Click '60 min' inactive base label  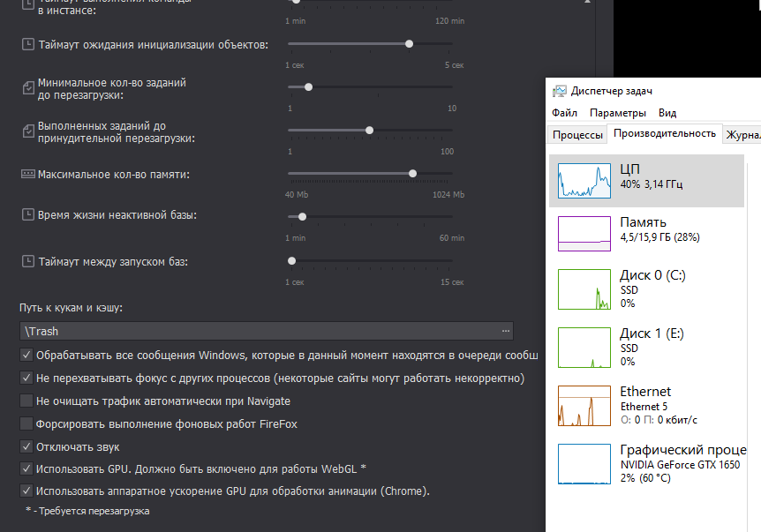pos(452,238)
